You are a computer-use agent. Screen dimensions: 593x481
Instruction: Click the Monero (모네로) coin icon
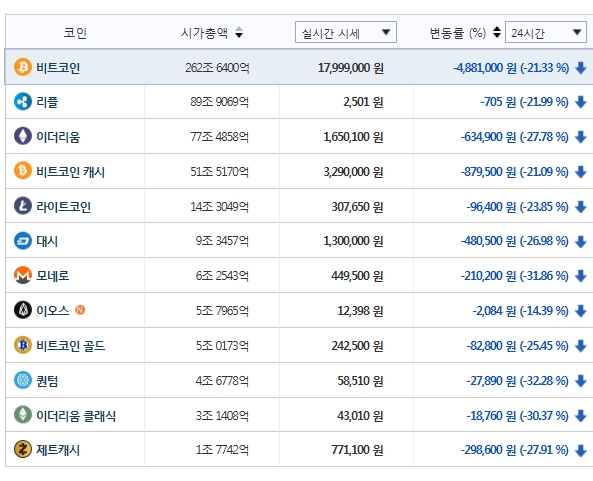(x=23, y=275)
